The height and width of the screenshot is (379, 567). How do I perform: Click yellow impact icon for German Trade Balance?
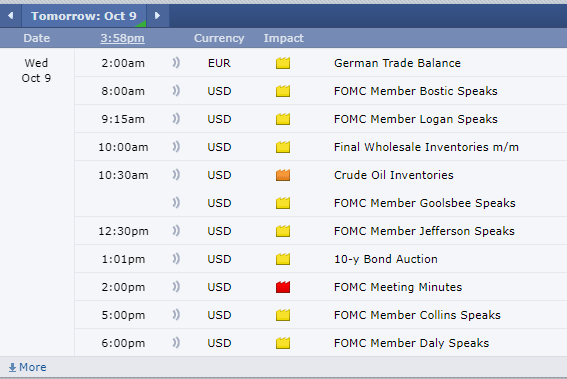point(283,63)
